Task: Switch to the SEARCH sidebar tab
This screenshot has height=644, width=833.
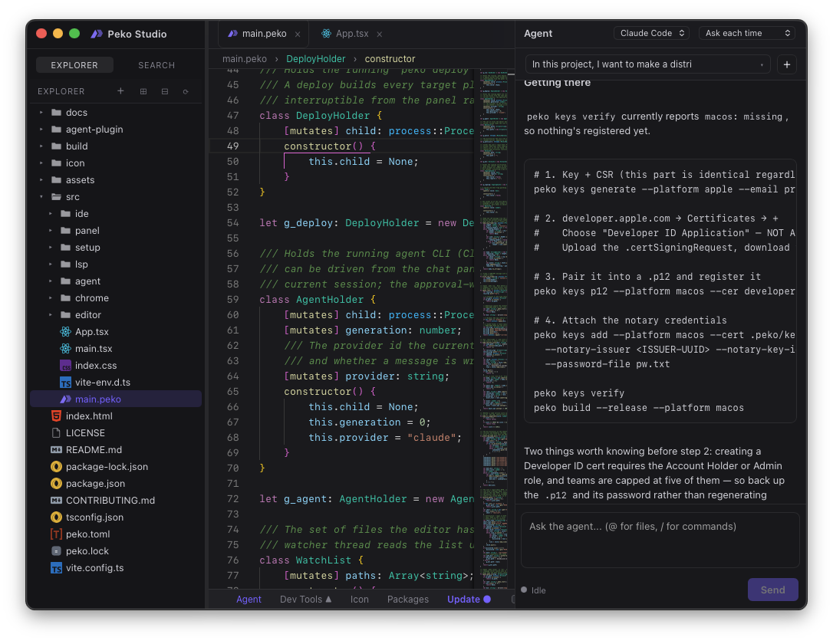Action: pos(156,65)
